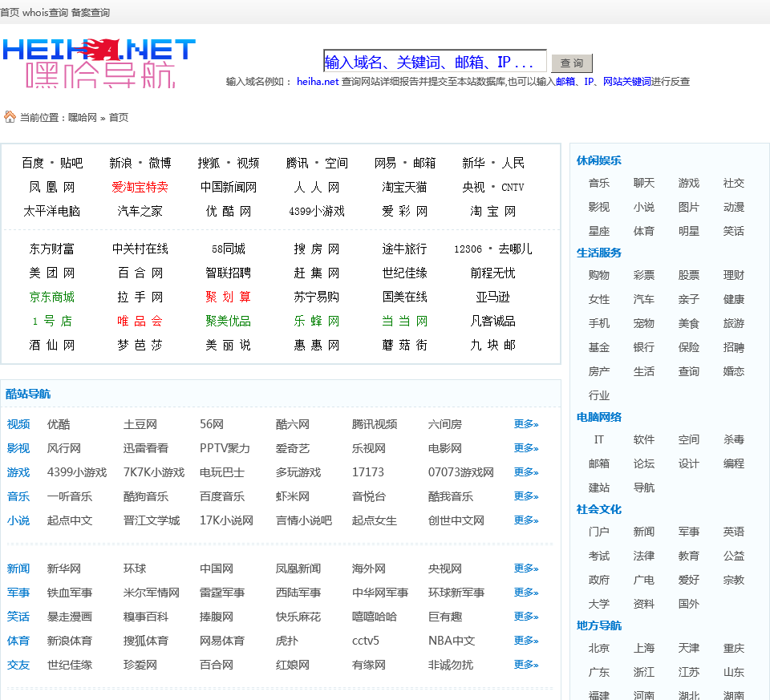Open 杀毒 in the sidebar
This screenshot has height=700, width=770.
click(734, 440)
